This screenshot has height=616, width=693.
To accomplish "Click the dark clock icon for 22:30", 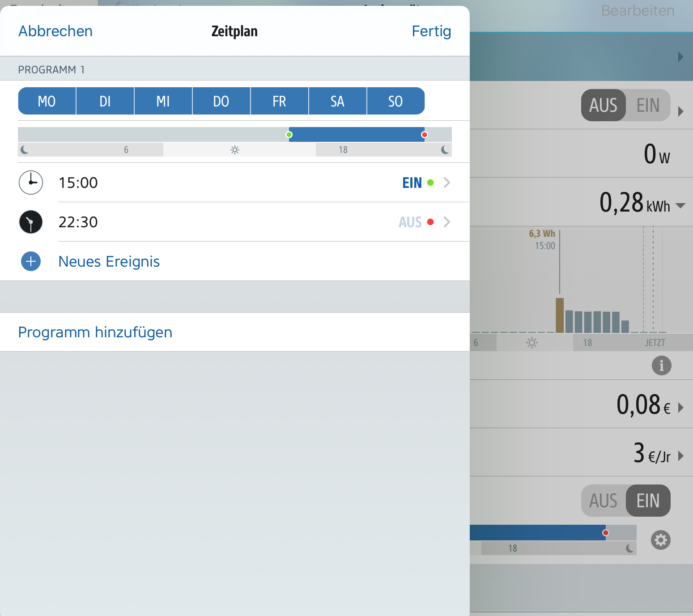I will click(x=31, y=222).
